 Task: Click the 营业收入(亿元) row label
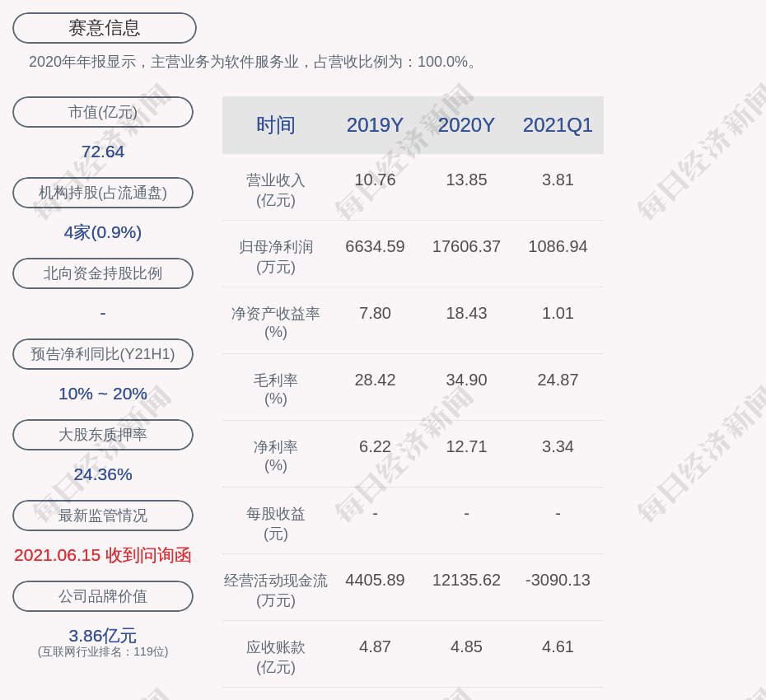point(276,190)
